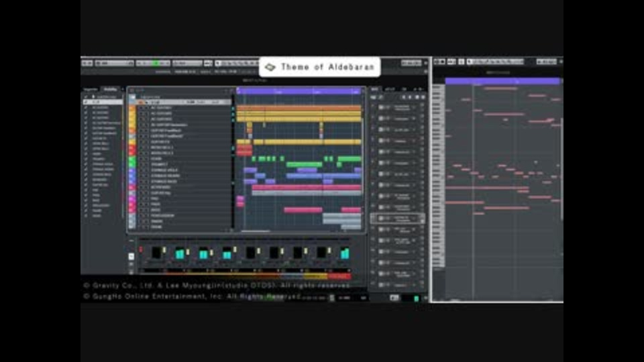Select the BONGOS L2 track name
The height and width of the screenshot is (362, 644).
[x=162, y=153]
